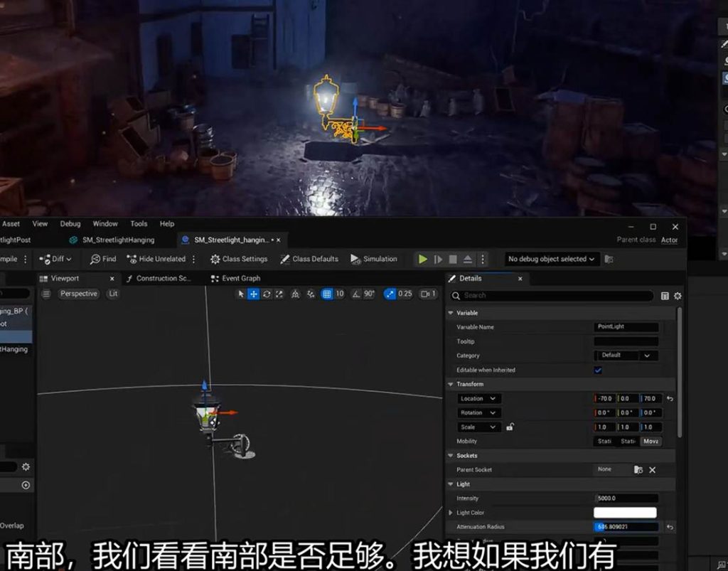Reset Location value with the revert arrow
This screenshot has width=728, height=571.
pos(670,399)
